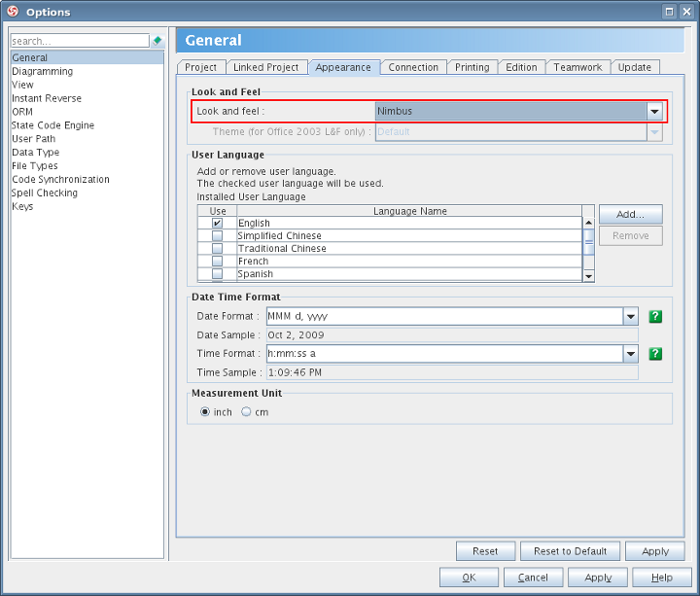The width and height of the screenshot is (700, 596).
Task: Select ORM in the options list
Action: pos(87,112)
